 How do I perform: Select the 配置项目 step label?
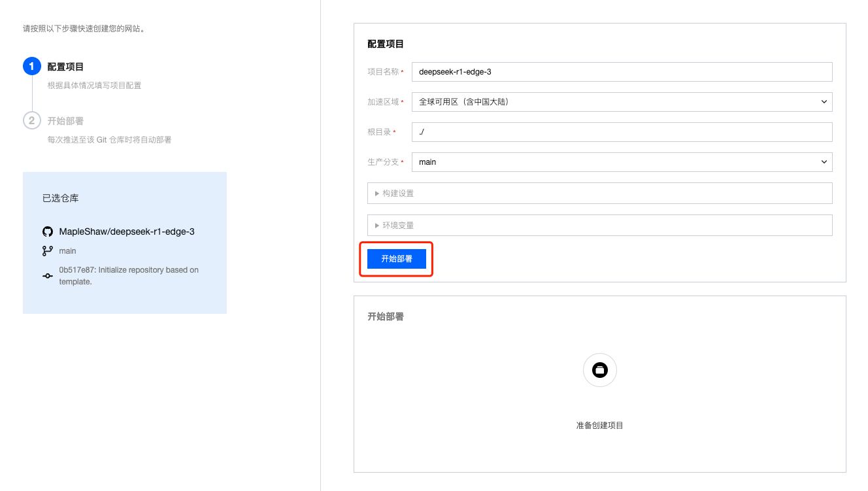click(x=65, y=66)
